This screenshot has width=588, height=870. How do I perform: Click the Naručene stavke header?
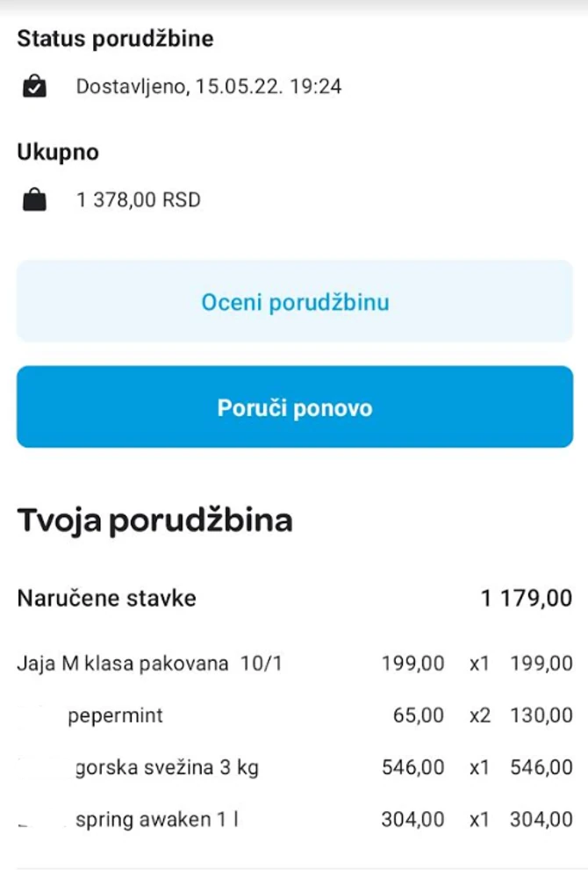point(106,598)
